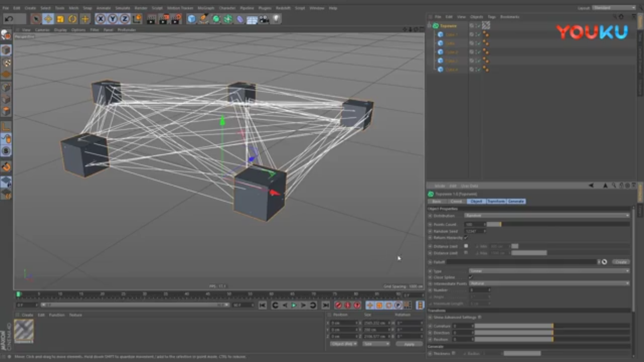Screen dimensions: 644x362
Task: Open the Type dropdown set to Linear
Action: (x=547, y=270)
